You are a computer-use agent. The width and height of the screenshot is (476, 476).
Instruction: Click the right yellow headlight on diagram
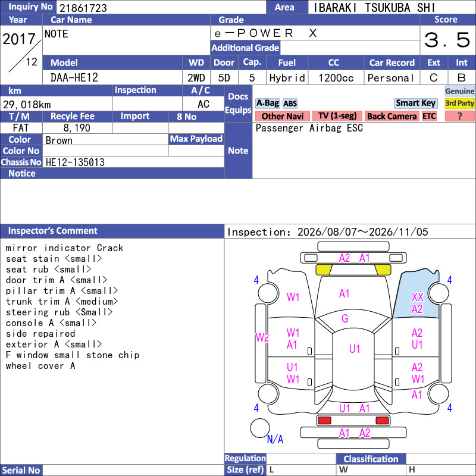click(x=383, y=270)
